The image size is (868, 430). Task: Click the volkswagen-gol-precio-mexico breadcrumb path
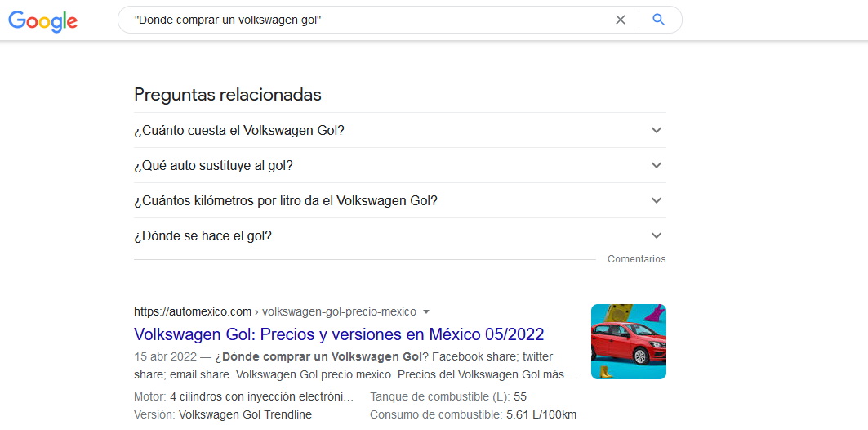339,311
